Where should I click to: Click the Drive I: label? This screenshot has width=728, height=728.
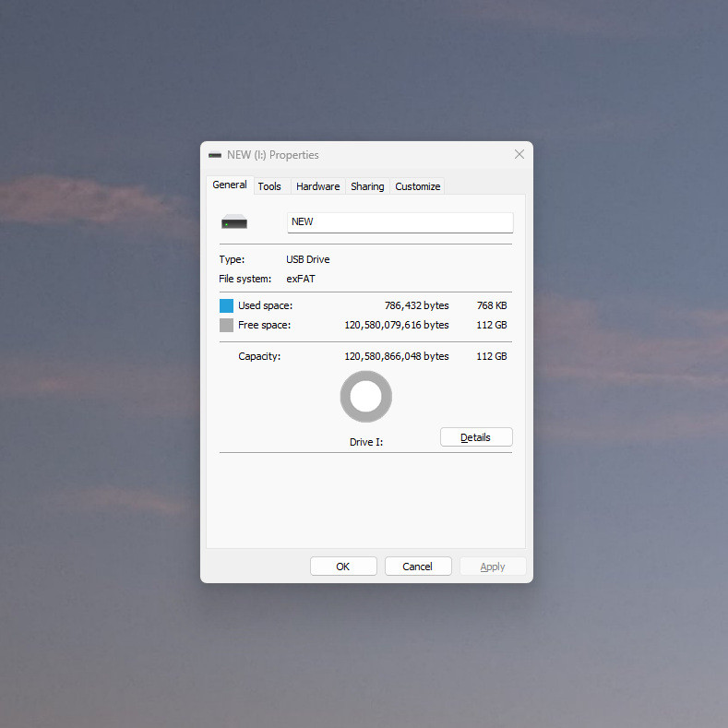(x=366, y=442)
